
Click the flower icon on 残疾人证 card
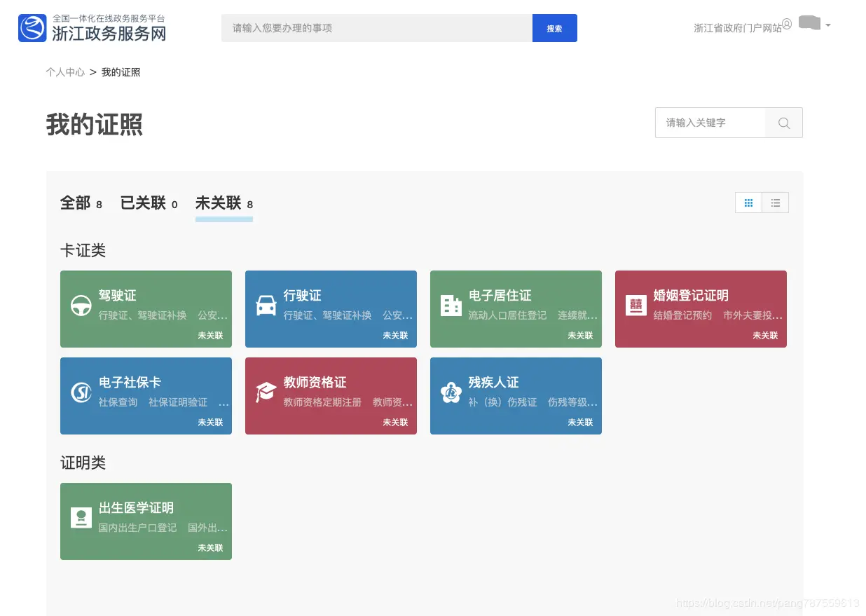click(x=451, y=392)
